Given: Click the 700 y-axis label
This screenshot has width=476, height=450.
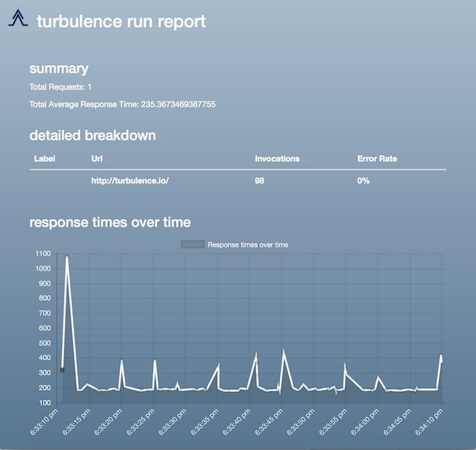Looking at the screenshot, I should tap(44, 313).
